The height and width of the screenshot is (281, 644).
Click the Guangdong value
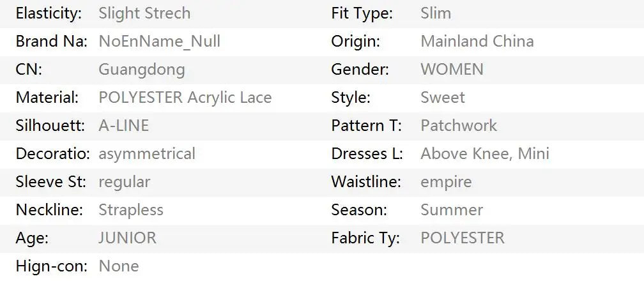tap(141, 70)
